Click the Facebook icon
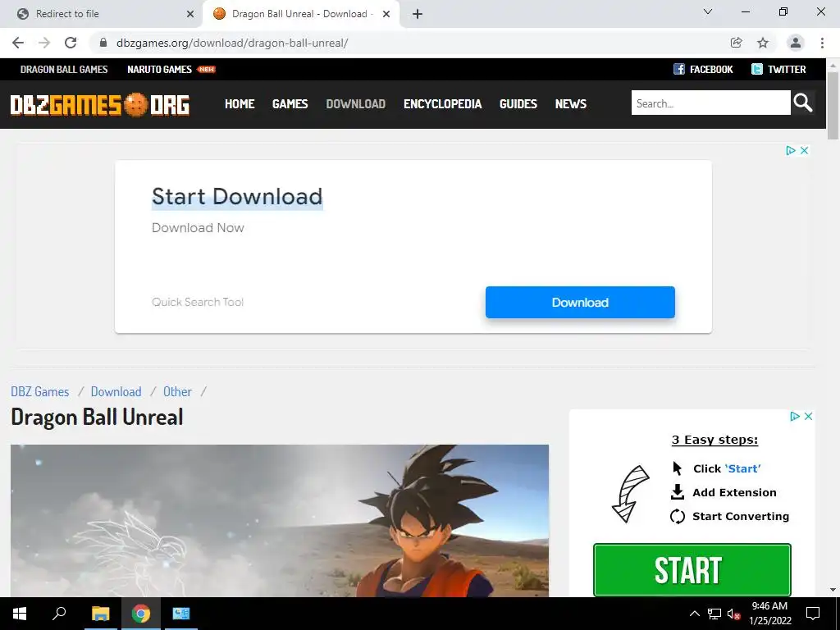Image resolution: width=840 pixels, height=630 pixels. 678,69
